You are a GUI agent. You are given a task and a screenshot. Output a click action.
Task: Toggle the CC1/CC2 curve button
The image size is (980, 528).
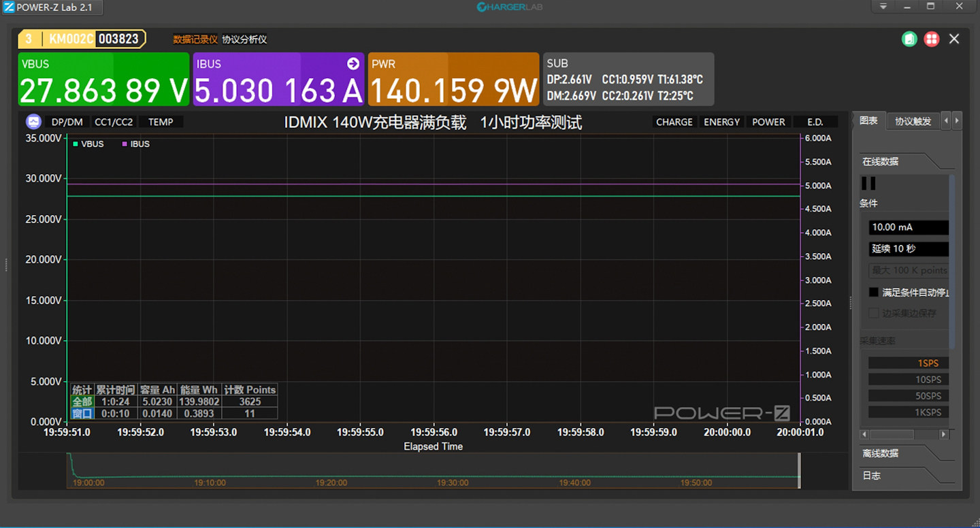click(x=114, y=122)
